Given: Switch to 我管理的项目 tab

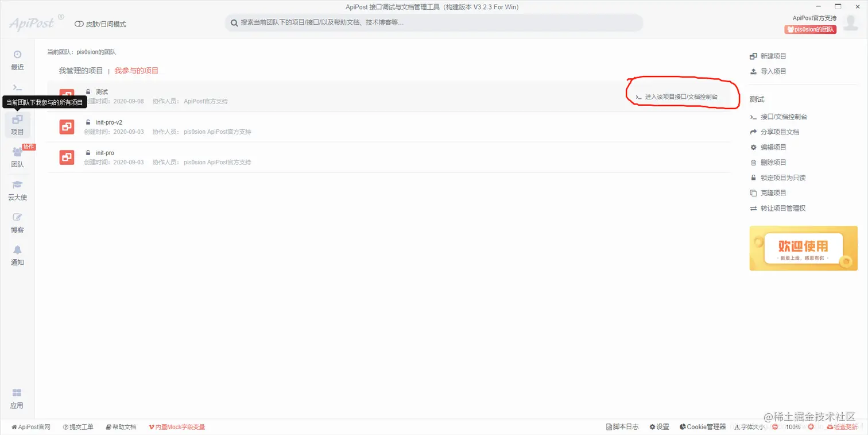Looking at the screenshot, I should point(81,71).
